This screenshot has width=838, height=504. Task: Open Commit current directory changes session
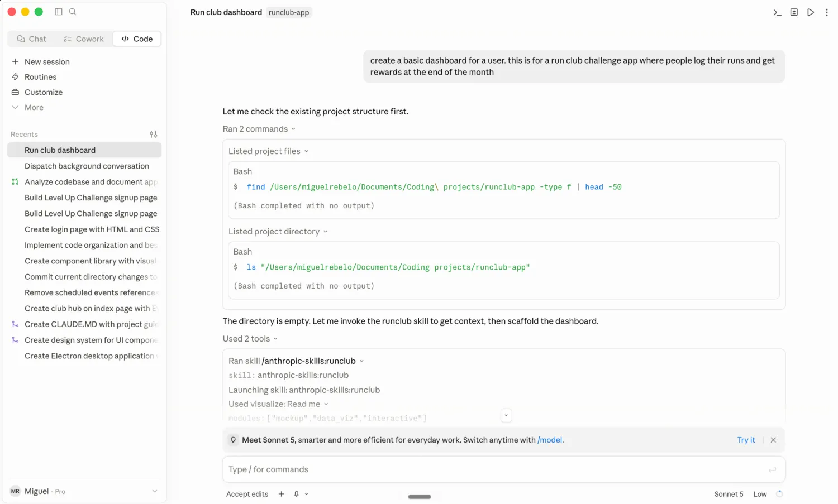pos(84,277)
